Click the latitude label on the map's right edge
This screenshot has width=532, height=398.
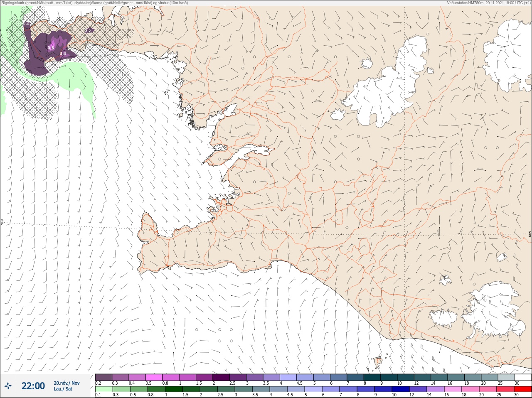coord(530,234)
